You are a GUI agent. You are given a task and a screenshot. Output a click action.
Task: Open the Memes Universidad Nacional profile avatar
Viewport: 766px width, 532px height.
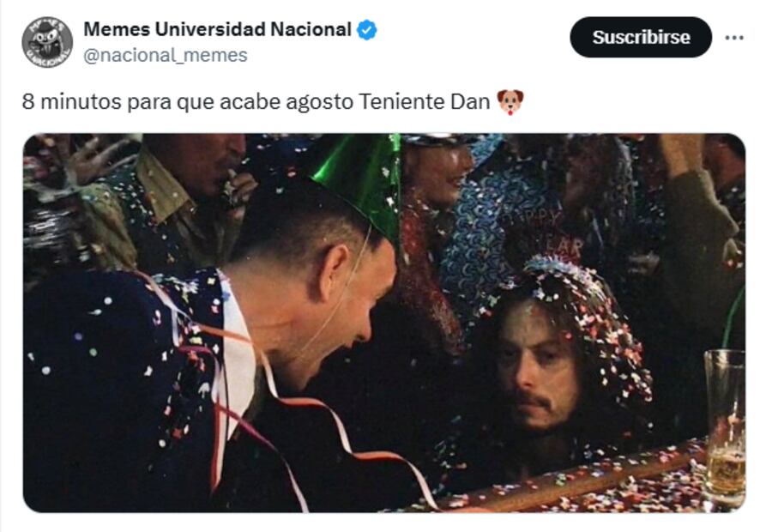click(47, 42)
